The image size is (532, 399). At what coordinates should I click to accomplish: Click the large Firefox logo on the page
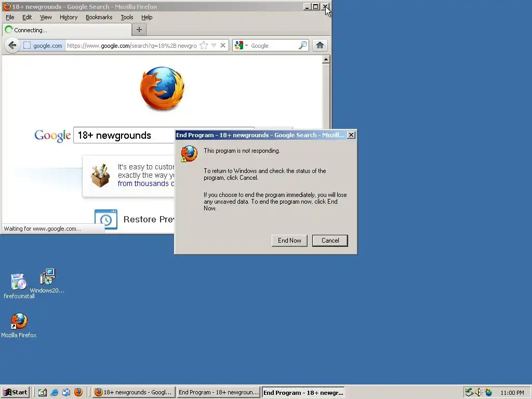[163, 88]
